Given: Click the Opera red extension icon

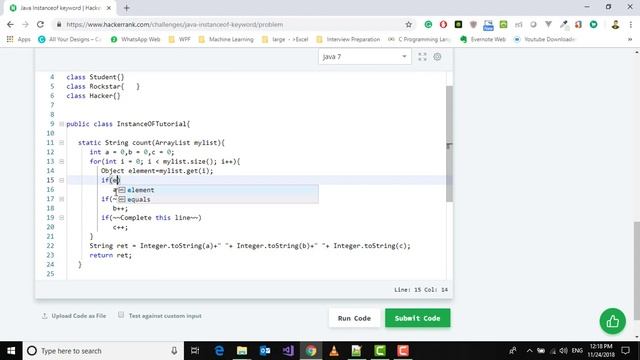Looking at the screenshot, I should pos(443,24).
